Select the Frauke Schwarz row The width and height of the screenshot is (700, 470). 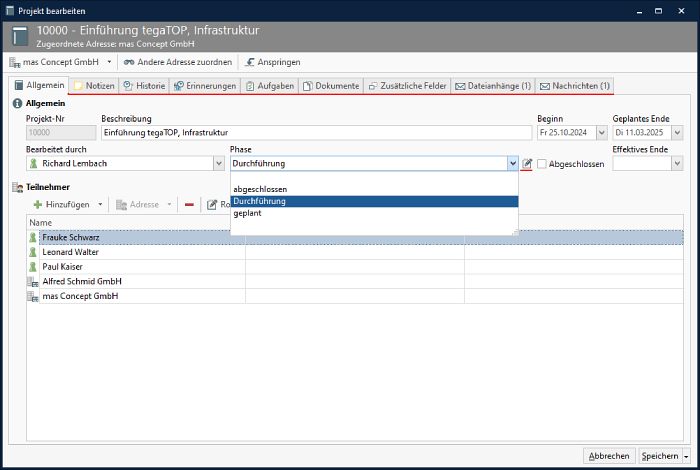click(x=355, y=237)
